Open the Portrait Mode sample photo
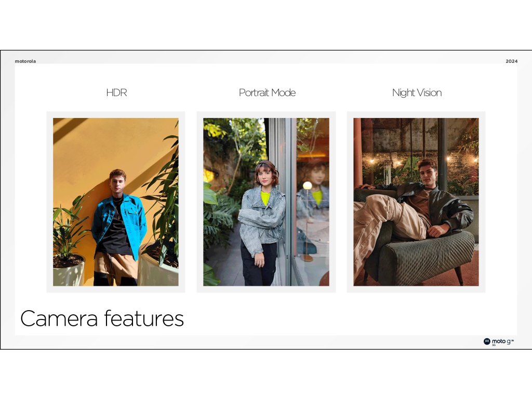This screenshot has height=399, width=532. (x=266, y=202)
